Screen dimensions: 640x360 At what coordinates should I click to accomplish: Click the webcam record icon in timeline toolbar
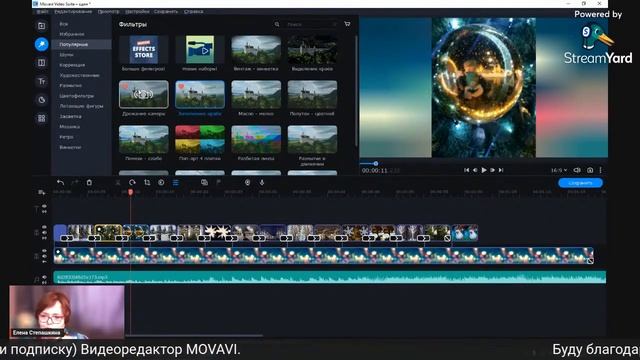click(247, 182)
